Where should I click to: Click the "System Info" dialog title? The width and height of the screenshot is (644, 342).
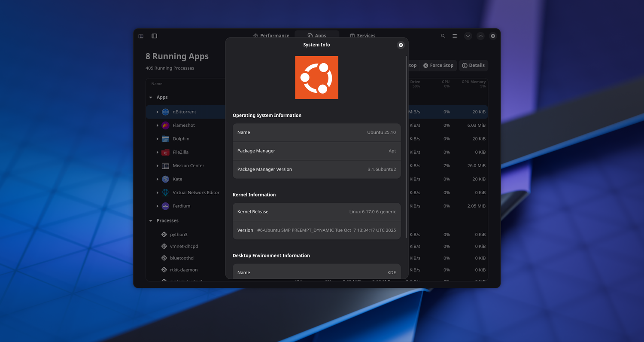click(316, 45)
